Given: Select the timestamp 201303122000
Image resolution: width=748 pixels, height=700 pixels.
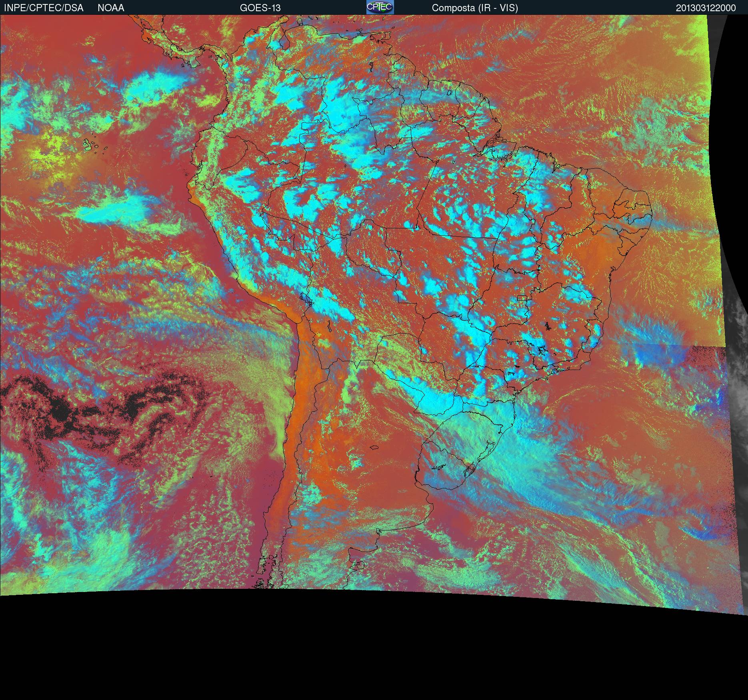Looking at the screenshot, I should click(706, 8).
